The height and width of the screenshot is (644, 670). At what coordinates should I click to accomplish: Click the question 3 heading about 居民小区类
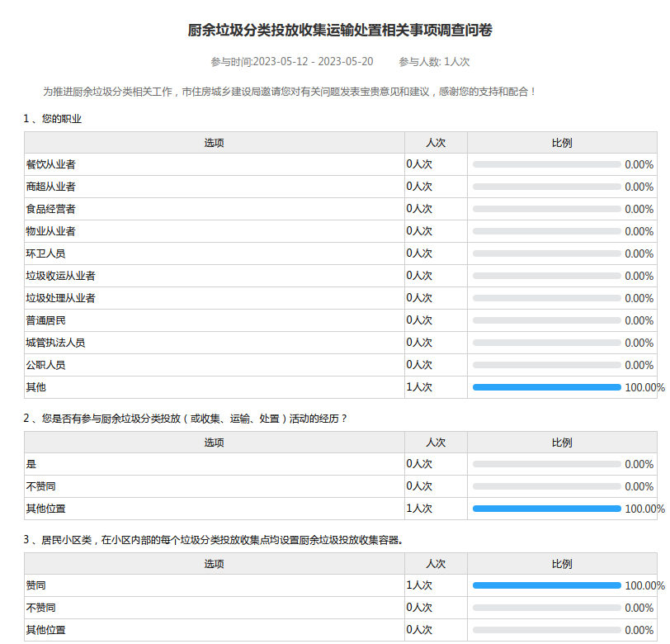[213, 540]
